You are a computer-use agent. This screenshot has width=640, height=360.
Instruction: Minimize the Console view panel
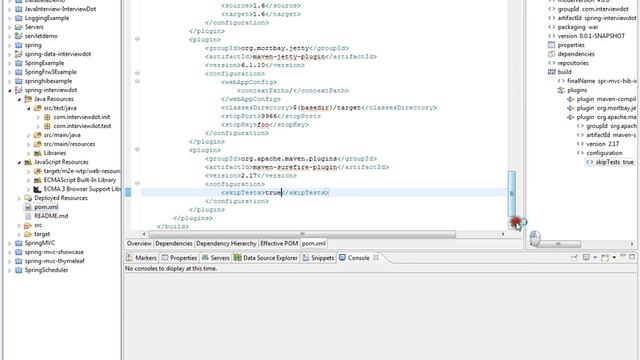click(x=623, y=257)
